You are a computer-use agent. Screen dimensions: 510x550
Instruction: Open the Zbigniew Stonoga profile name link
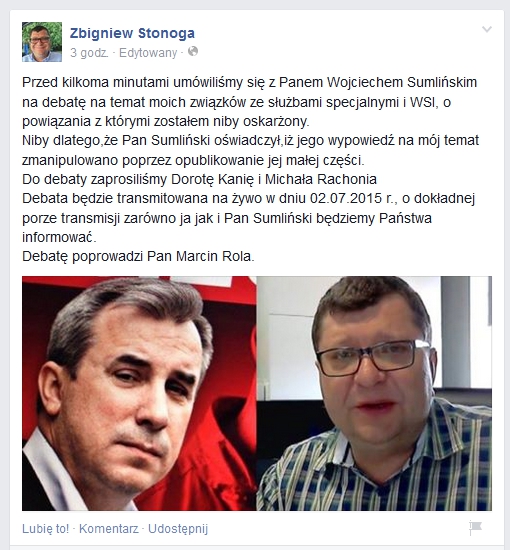click(x=132, y=33)
